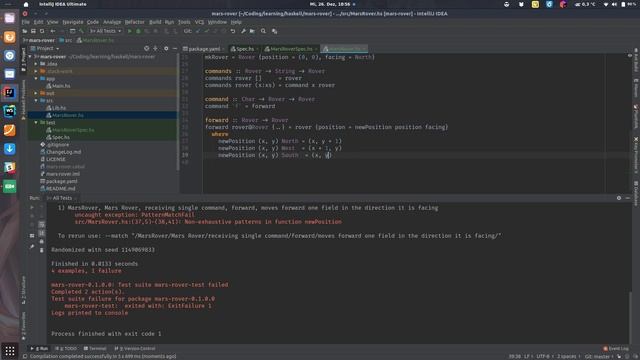640x360 pixels.
Task: Click the Locate in Project target icon
Action: (147, 48)
